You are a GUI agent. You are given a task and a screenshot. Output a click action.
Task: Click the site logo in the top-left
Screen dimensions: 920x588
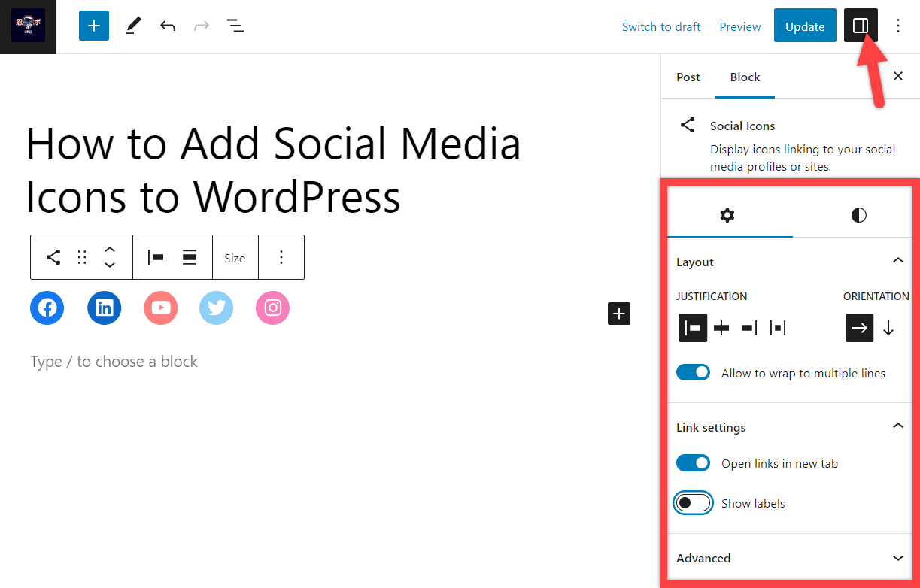pyautogui.click(x=28, y=26)
